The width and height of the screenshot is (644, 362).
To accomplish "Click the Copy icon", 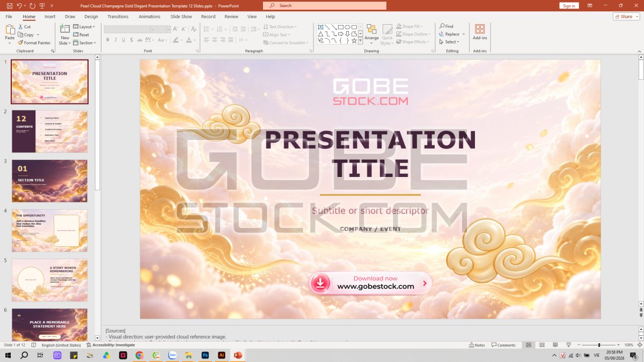I will point(21,35).
